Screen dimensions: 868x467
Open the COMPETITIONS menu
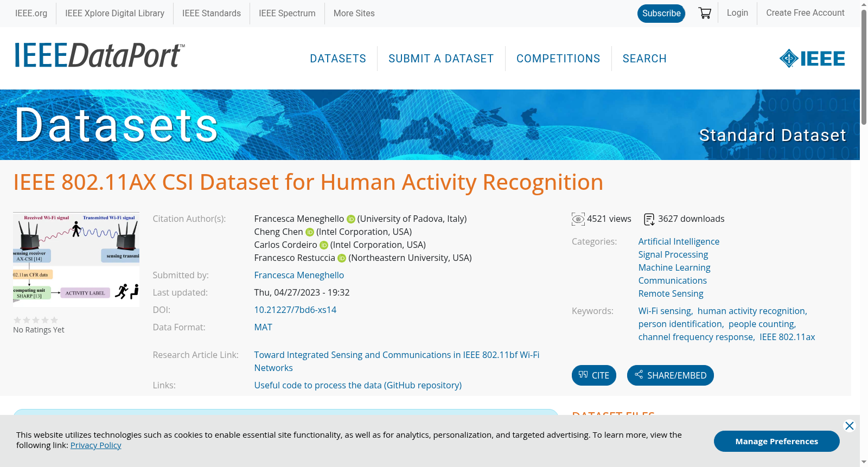coord(558,59)
